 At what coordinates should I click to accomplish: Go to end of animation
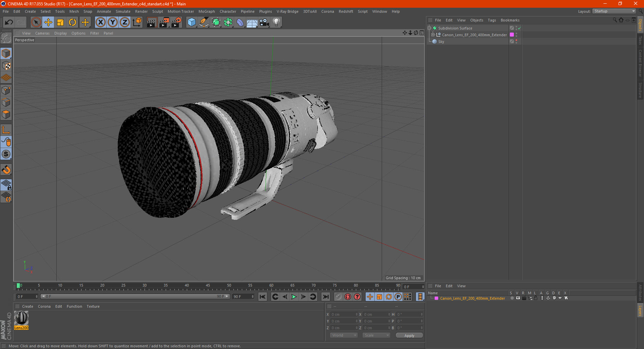[325, 297]
